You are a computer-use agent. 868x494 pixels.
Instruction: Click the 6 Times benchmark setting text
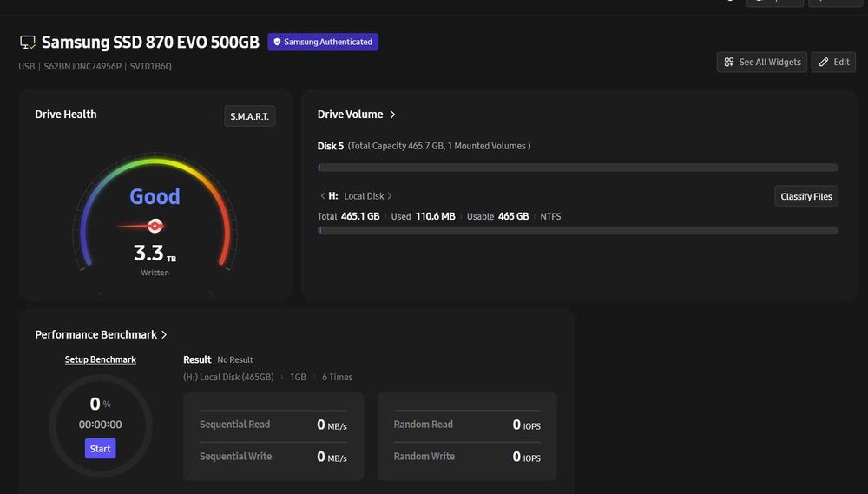click(337, 377)
